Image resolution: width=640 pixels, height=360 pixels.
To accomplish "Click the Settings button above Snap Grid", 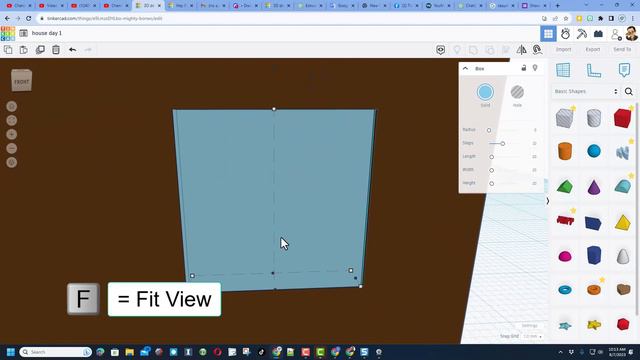I will point(529,326).
